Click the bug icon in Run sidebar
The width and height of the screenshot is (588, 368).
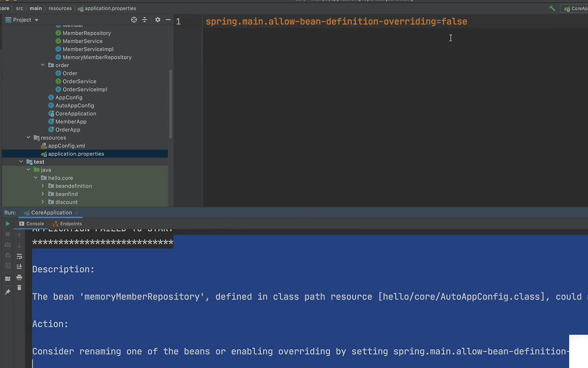[7, 255]
